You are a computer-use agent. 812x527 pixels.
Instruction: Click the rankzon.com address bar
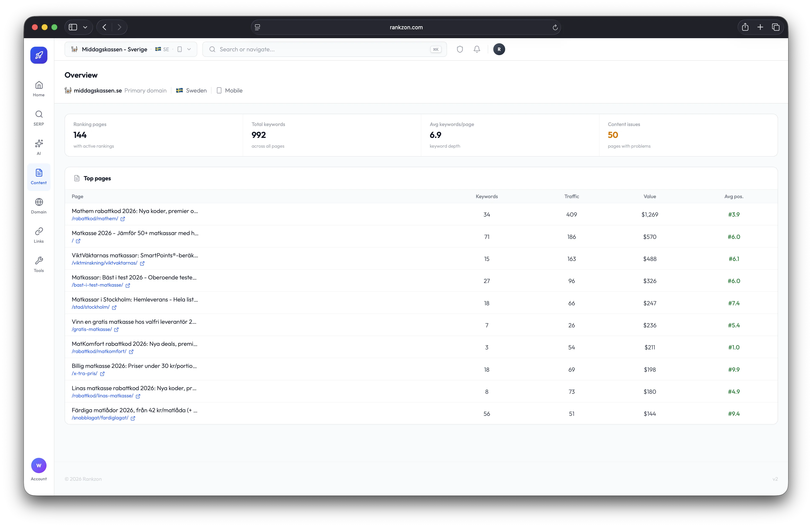[406, 27]
